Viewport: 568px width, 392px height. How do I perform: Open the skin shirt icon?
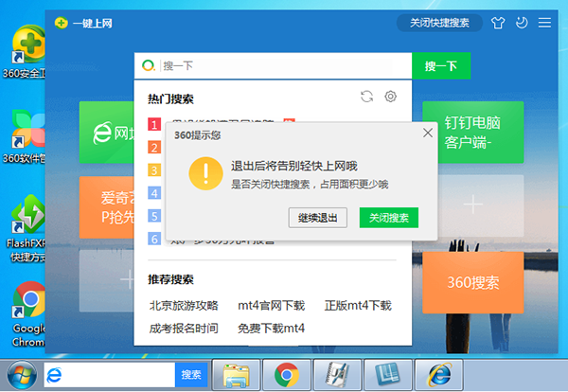click(x=498, y=23)
